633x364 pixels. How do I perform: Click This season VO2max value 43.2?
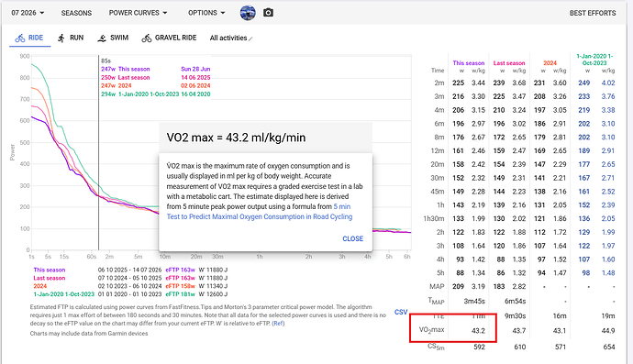pos(478,330)
